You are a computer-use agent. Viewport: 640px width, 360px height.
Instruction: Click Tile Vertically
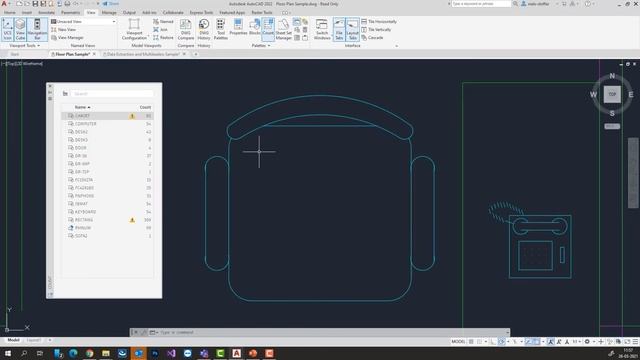pos(376,29)
